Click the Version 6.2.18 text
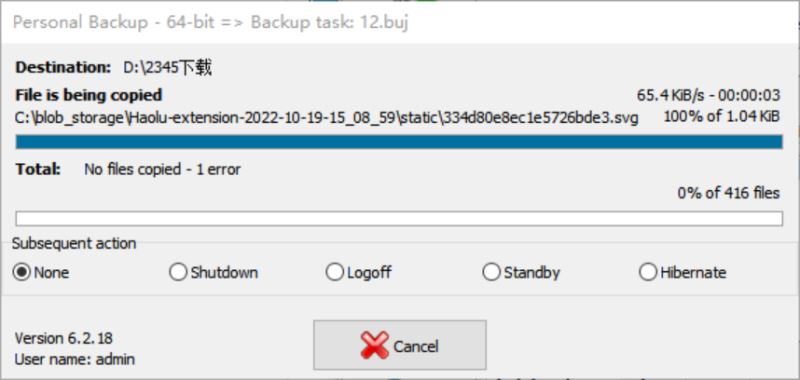This screenshot has height=380, width=800. tap(64, 338)
